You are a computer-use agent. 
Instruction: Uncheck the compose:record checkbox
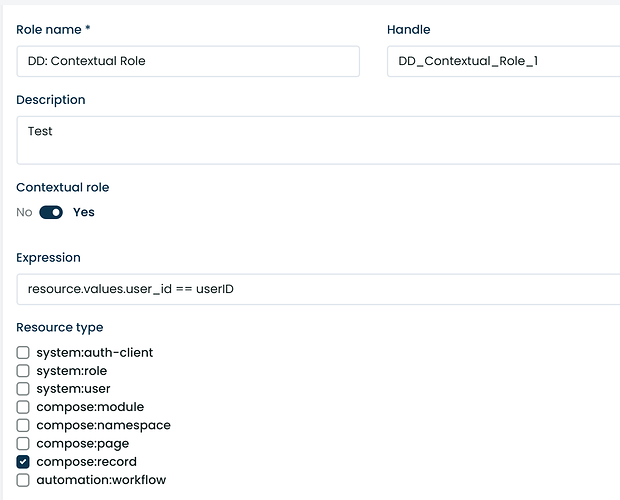[23, 462]
